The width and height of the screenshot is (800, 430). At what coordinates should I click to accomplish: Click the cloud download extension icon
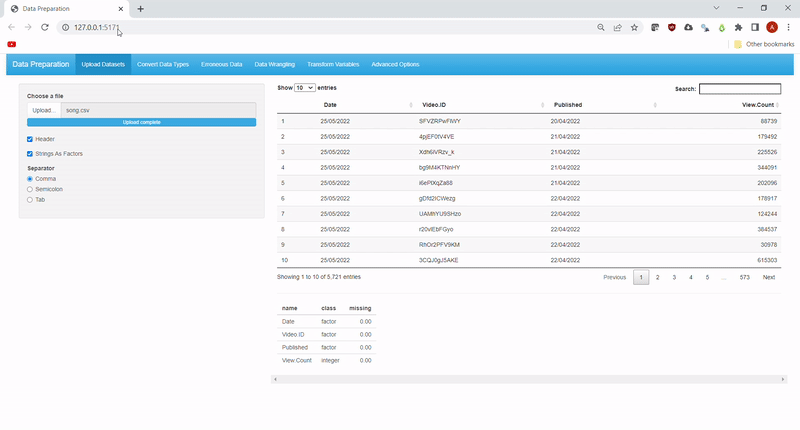point(688,28)
